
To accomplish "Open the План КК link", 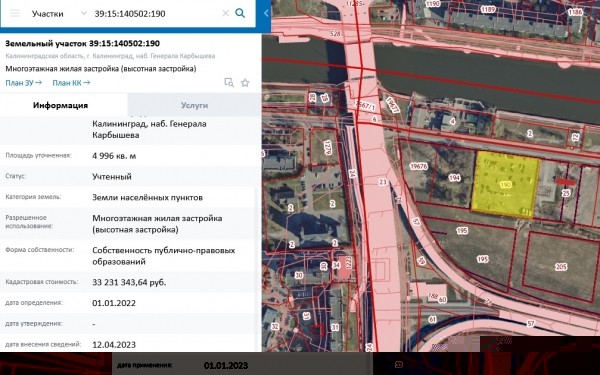I will point(71,83).
